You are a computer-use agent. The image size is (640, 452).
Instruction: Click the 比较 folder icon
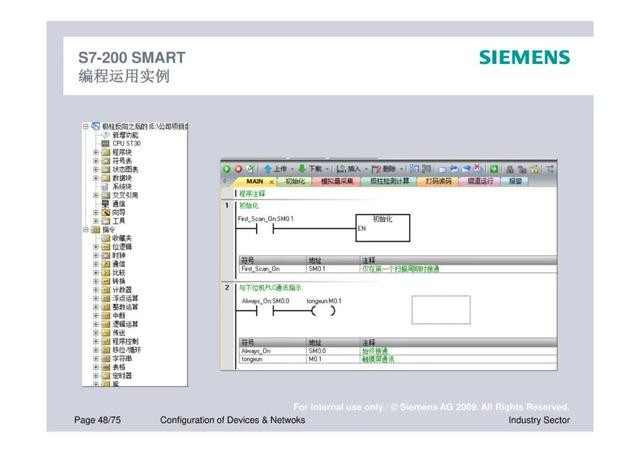coord(106,272)
